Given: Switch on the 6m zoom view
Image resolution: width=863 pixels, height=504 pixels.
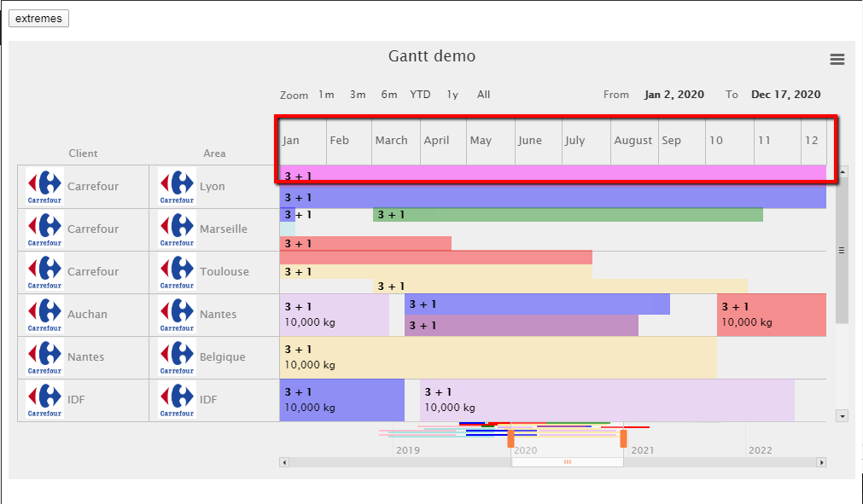Looking at the screenshot, I should tap(389, 95).
